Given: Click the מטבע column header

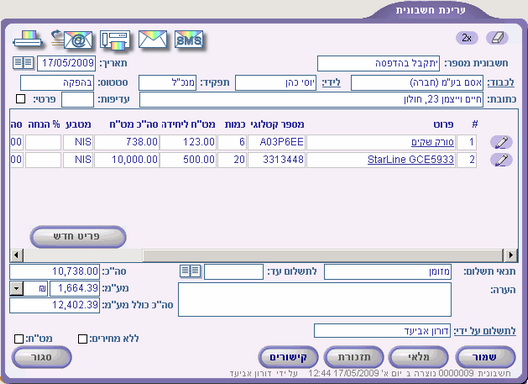Looking at the screenshot, I should [78, 125].
